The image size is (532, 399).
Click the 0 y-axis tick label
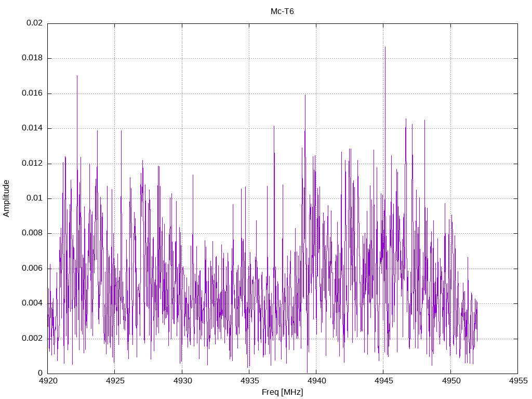41,374
